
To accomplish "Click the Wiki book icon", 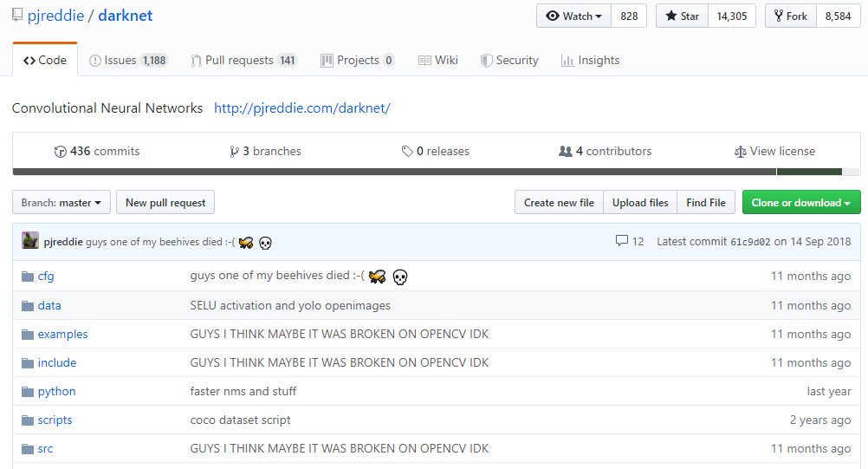I will 424,61.
